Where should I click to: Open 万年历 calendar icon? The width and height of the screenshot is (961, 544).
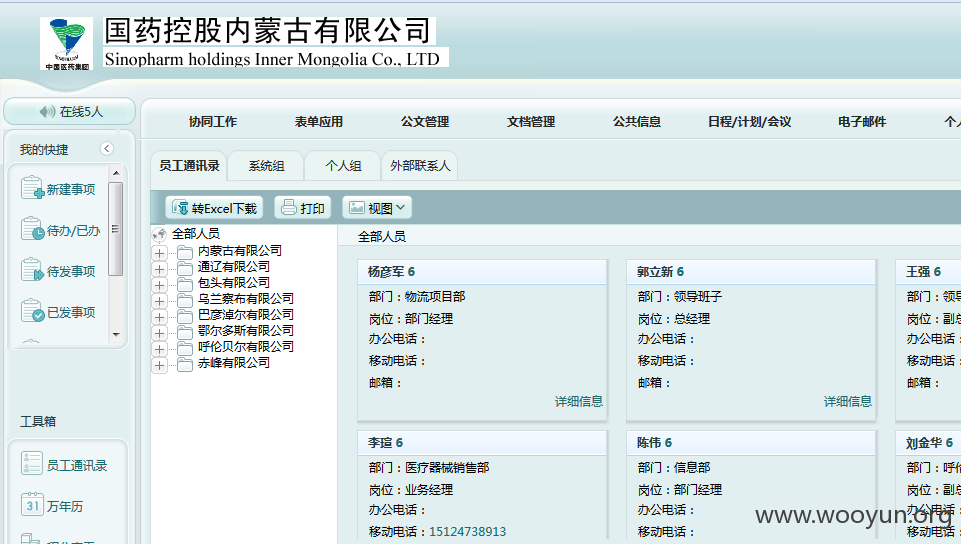coord(31,504)
